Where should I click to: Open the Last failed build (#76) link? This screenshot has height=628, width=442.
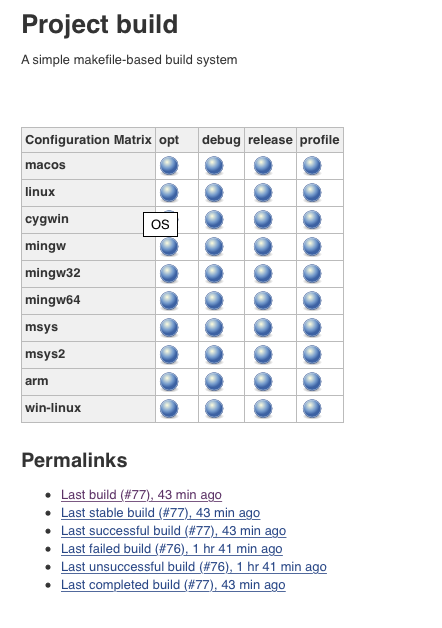pyautogui.click(x=172, y=549)
